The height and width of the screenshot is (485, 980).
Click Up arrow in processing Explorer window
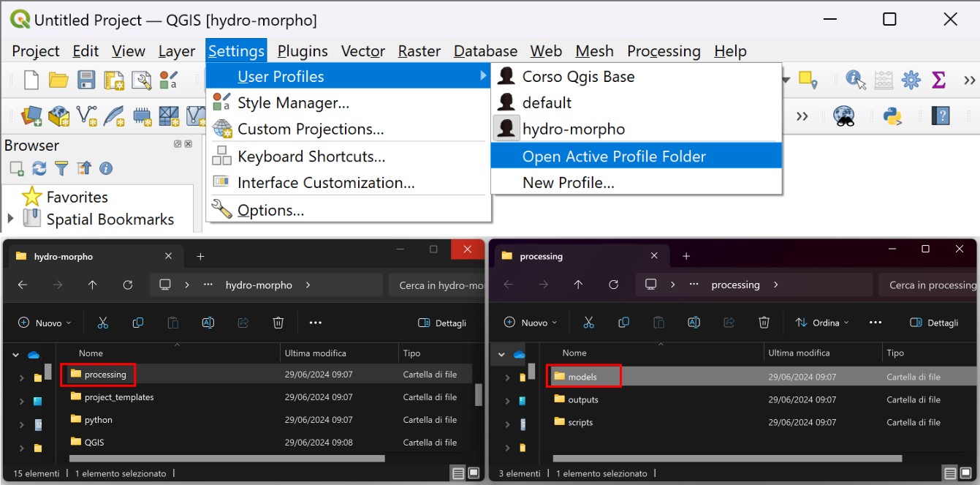[578, 285]
